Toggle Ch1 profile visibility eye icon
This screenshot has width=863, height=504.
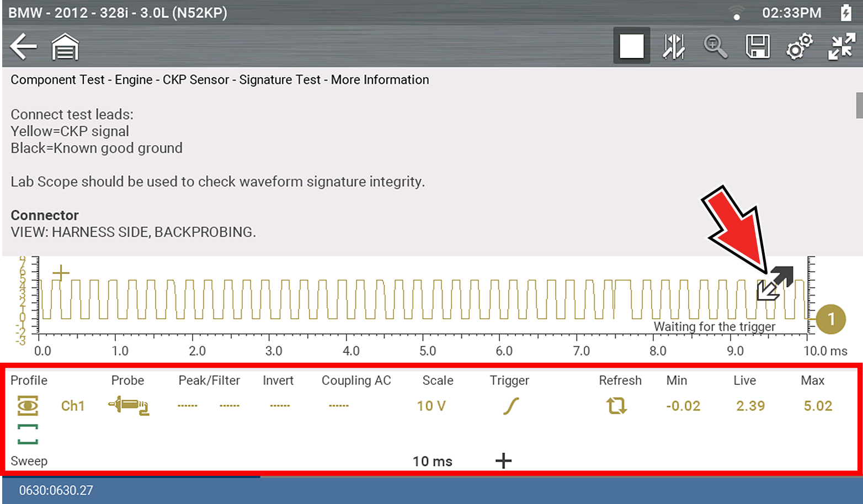click(28, 406)
